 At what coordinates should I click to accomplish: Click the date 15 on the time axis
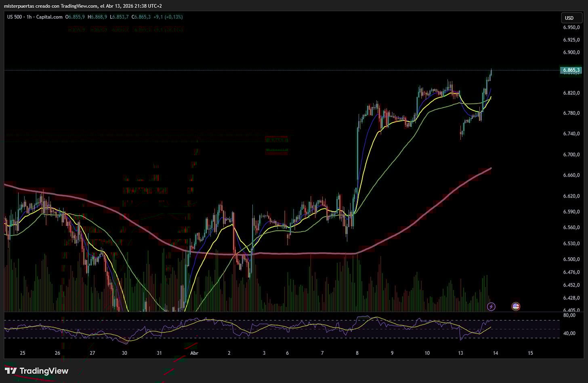pos(531,353)
